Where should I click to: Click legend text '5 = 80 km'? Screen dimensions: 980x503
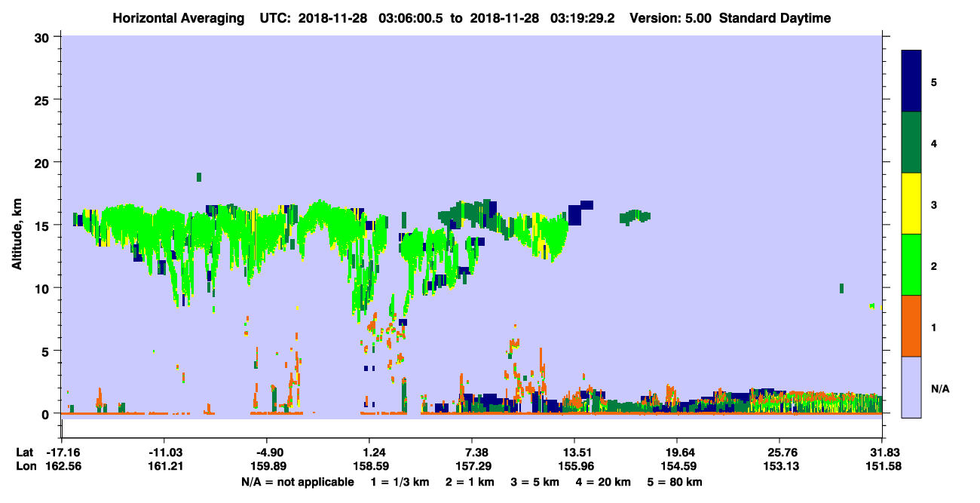[x=675, y=482]
